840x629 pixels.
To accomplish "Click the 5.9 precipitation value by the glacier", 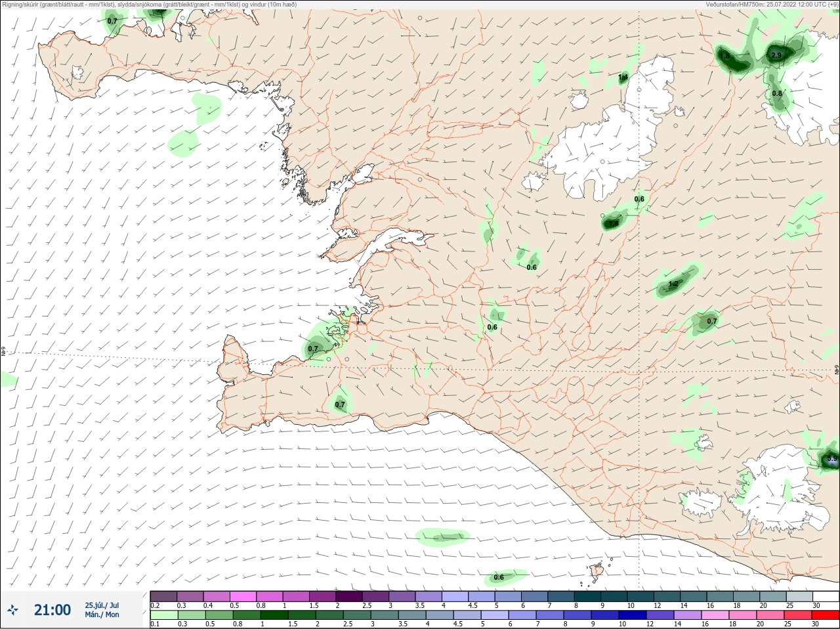I will pyautogui.click(x=832, y=459).
